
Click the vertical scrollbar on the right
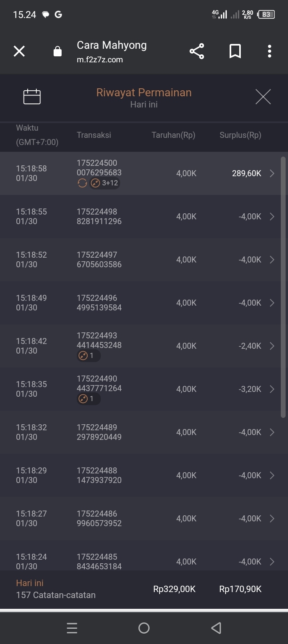click(x=283, y=287)
